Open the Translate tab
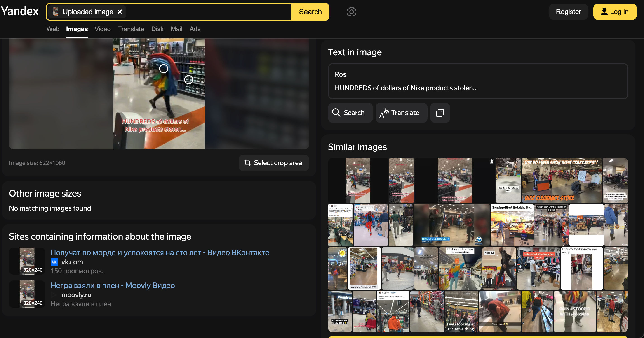The image size is (644, 338). click(x=131, y=29)
